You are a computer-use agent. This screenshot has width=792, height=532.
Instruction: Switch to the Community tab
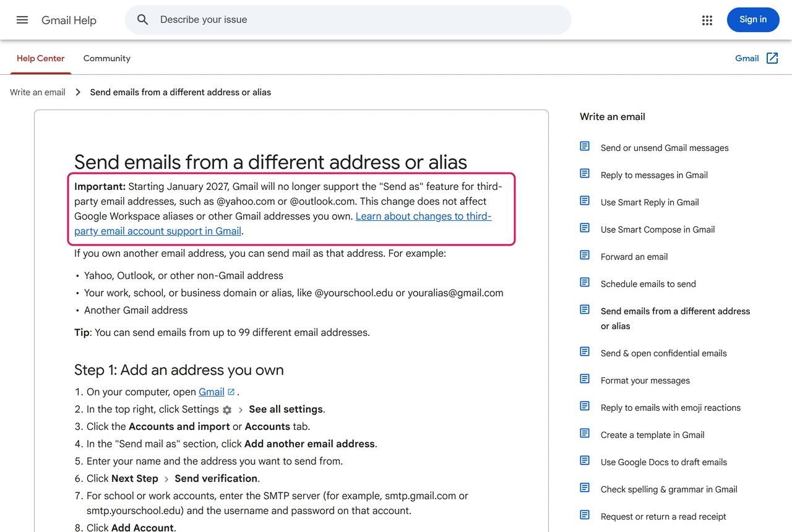[107, 58]
